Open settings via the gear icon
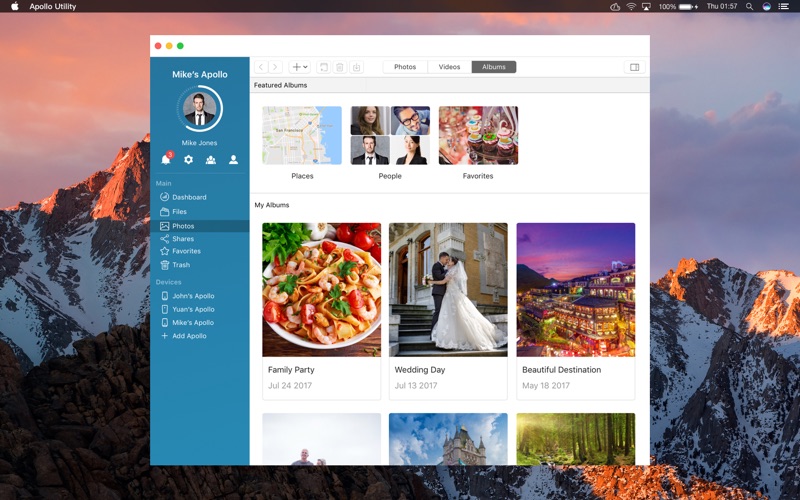Screen dimensions: 800x500 (188, 160)
